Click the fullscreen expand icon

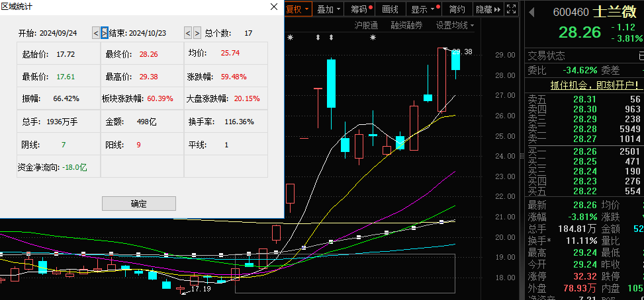click(x=510, y=9)
